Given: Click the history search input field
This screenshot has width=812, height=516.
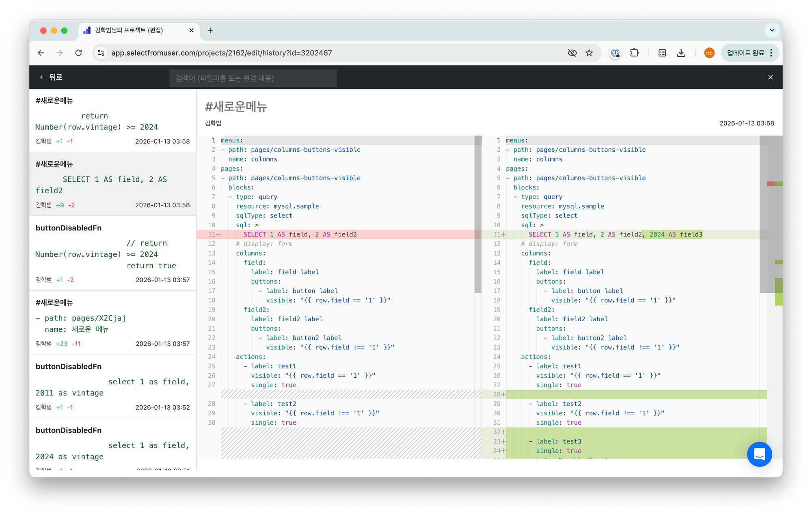Looking at the screenshot, I should (x=253, y=78).
